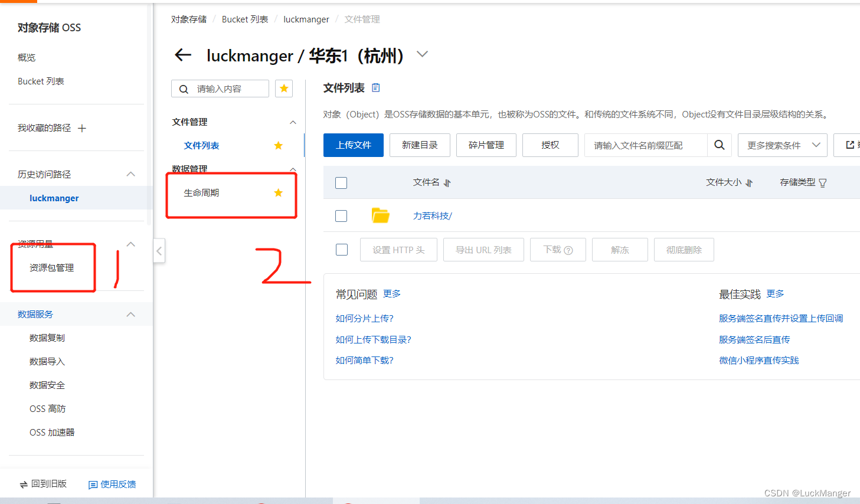Click the star next to 文件列表 menu item
The image size is (860, 504).
(279, 146)
